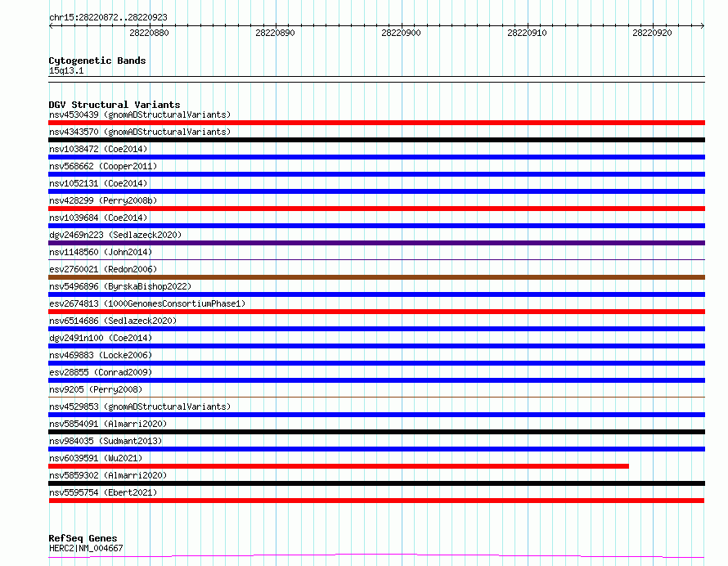Click the blue bar under nsv5496896
728x566 pixels.
click(376, 294)
